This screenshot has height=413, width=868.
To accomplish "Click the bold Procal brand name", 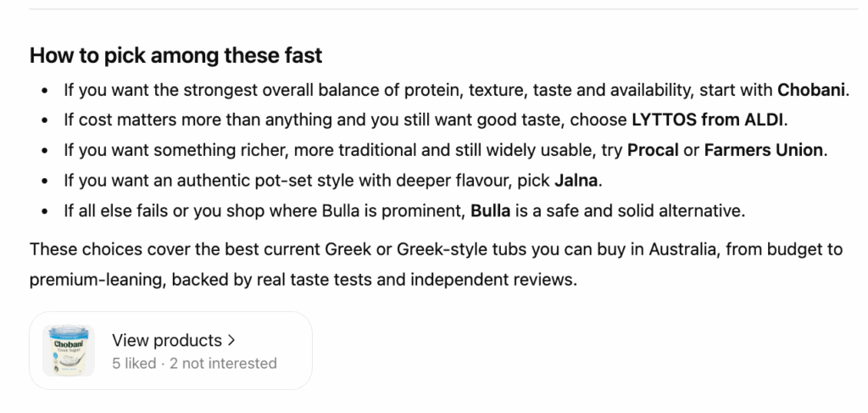I will (x=653, y=151).
